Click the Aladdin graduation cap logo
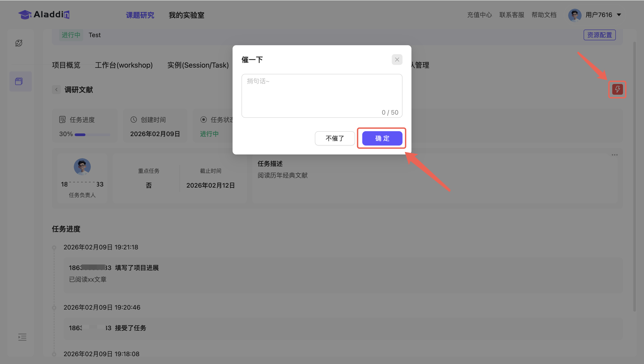644x364 pixels. pyautogui.click(x=25, y=15)
